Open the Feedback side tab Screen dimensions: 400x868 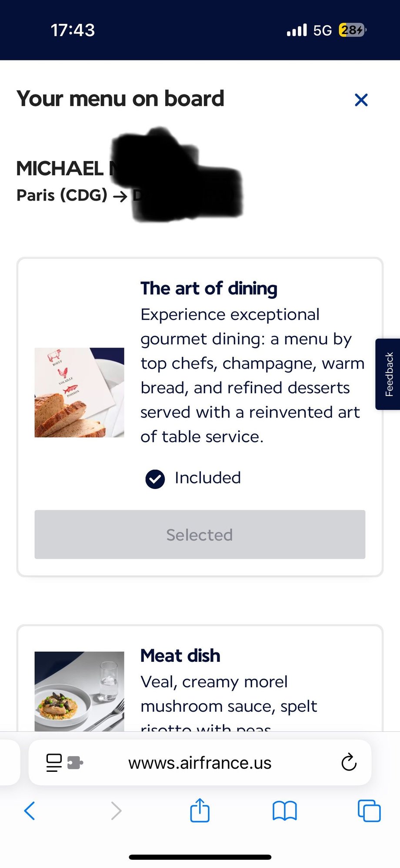(x=388, y=374)
